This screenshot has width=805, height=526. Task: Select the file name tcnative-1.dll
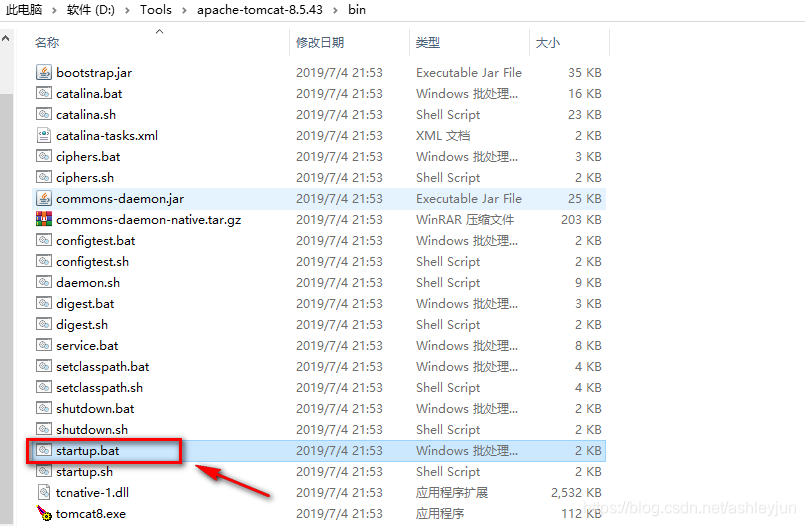tap(92, 493)
